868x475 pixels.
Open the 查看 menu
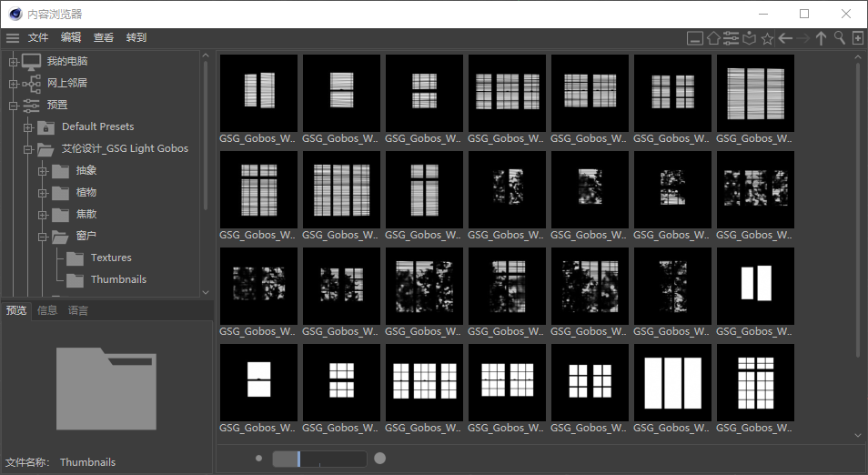[x=104, y=37]
